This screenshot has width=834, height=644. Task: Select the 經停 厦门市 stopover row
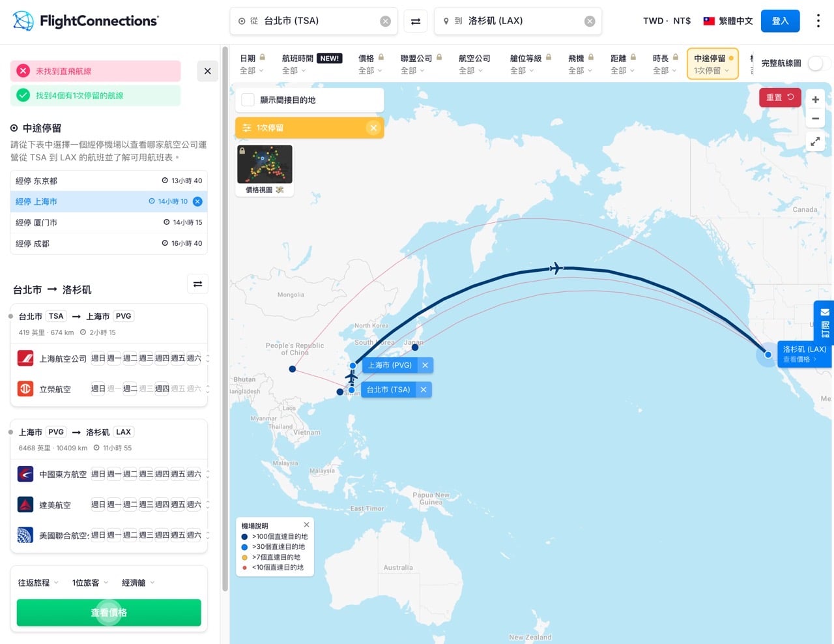tap(109, 222)
